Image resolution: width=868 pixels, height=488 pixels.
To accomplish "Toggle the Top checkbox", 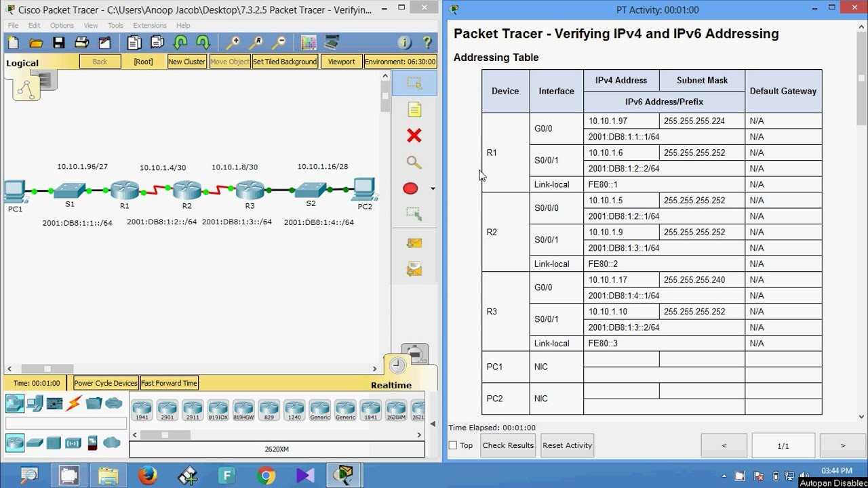I will [x=453, y=445].
